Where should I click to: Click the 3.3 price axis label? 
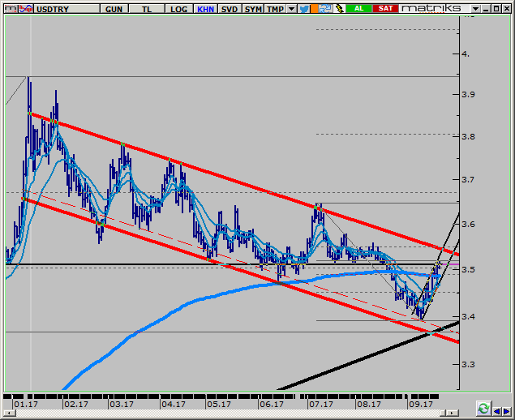(x=468, y=365)
